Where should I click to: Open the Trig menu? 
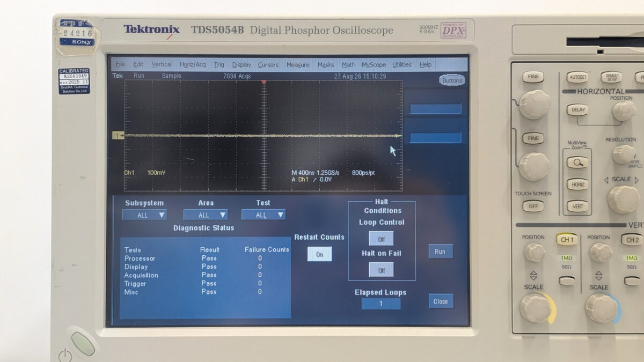219,64
